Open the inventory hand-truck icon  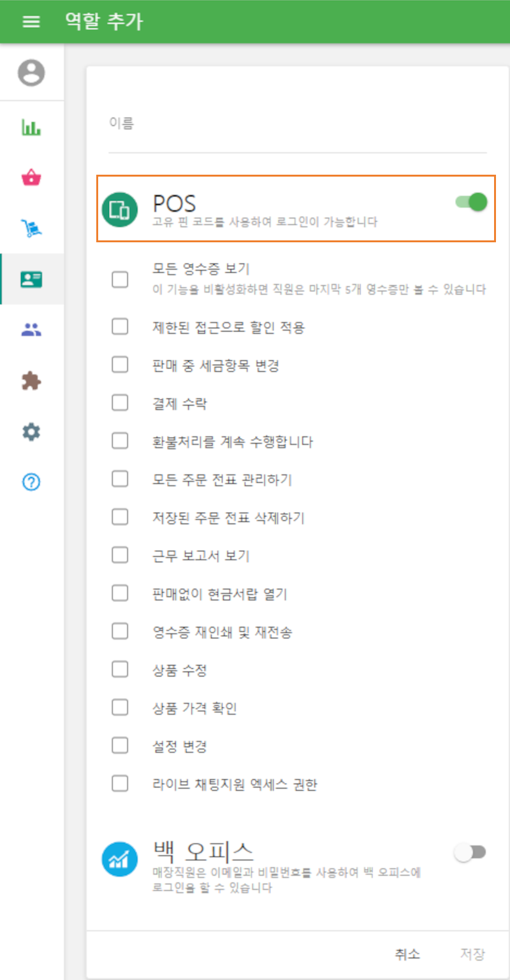point(32,228)
